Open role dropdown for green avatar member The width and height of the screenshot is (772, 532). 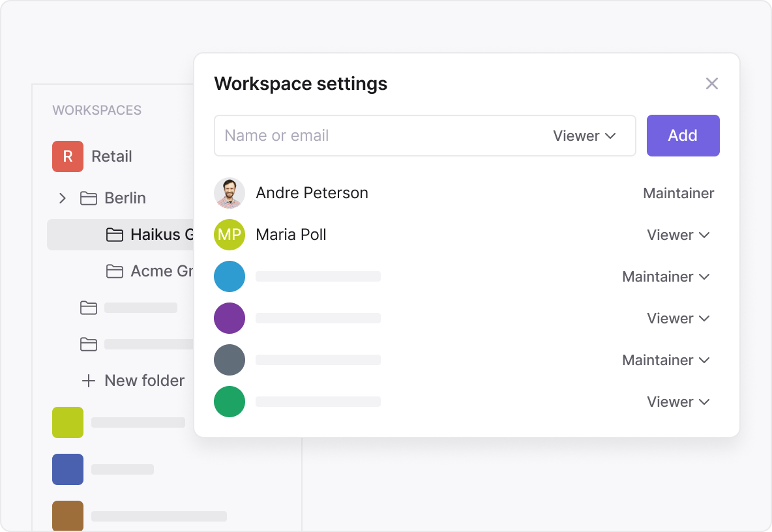[x=678, y=402]
